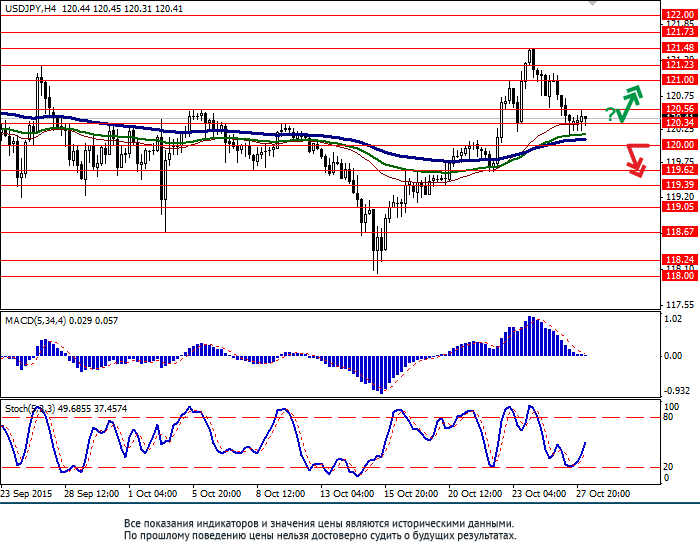Click the Stochastic scale value 20
The height and width of the screenshot is (552, 700).
[668, 467]
